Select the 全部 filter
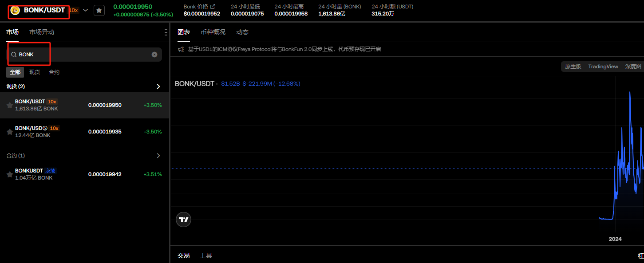Image resolution: width=644 pixels, height=263 pixels. pos(15,72)
